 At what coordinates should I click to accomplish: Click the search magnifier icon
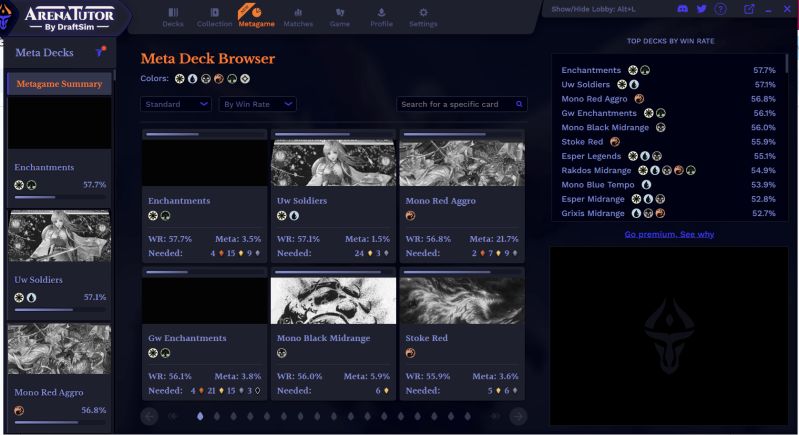519,104
